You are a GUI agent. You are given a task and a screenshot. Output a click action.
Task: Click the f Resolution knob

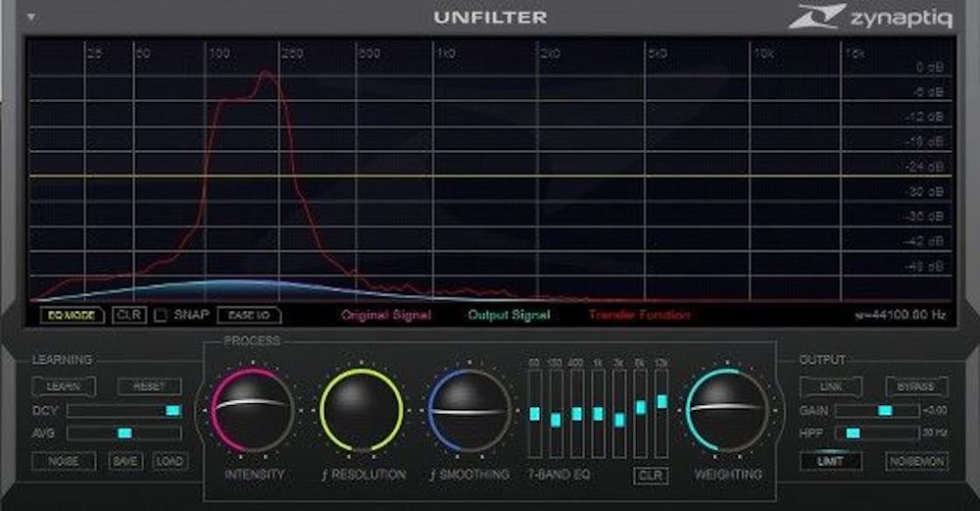[362, 410]
